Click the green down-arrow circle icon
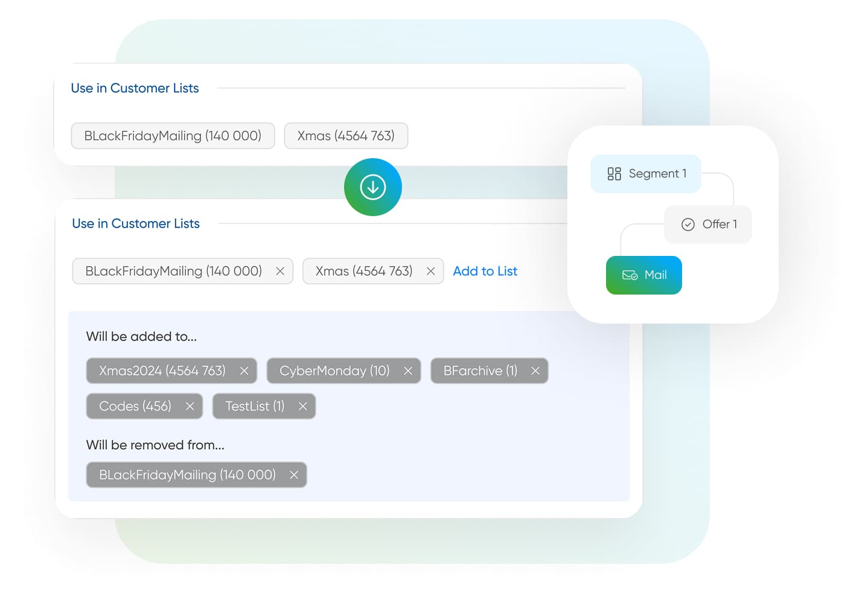Image resolution: width=868 pixels, height=600 pixels. (372, 187)
